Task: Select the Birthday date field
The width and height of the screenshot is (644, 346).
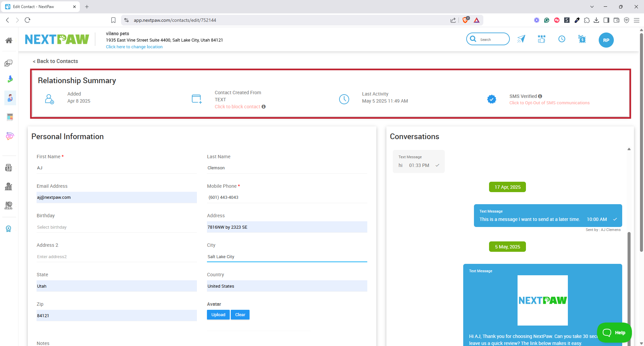Action: click(117, 227)
